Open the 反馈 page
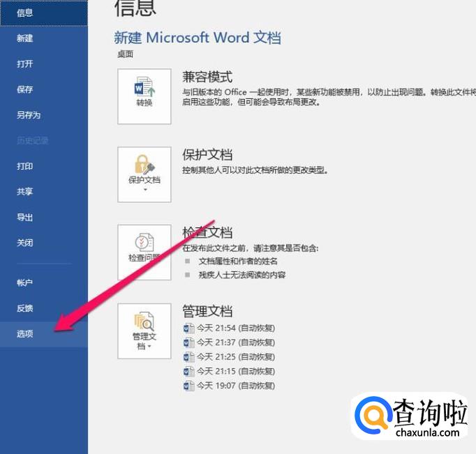 (x=44, y=308)
